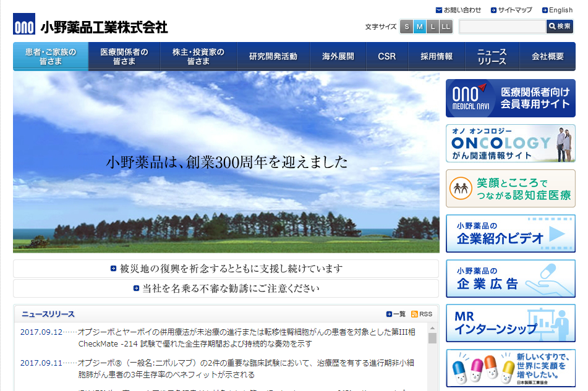Open 株主・投資家の皆さま menu
588x391 pixels.
(x=198, y=57)
